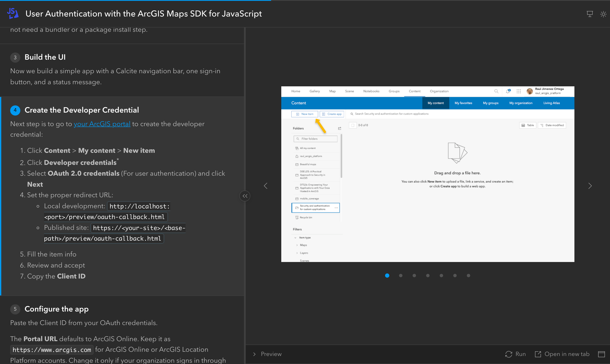Screen dimensions: 610x364
Task: Click Raul Jimenez Ortega user avatar
Action: [530, 91]
